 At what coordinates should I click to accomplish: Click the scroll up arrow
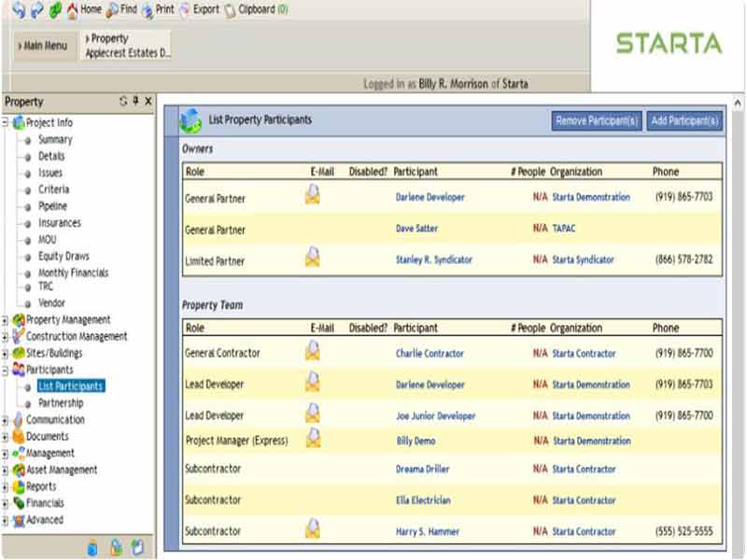[x=738, y=103]
